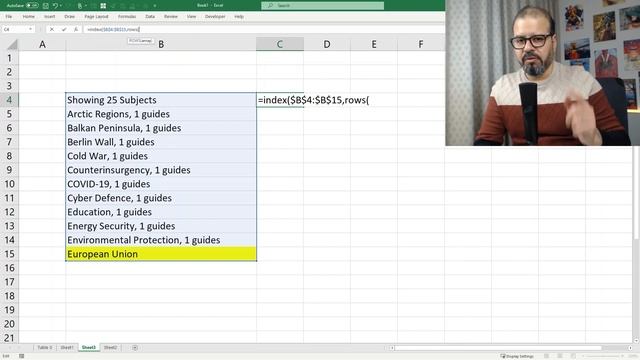Screen dimensions: 640x360
Task: Select column F header
Action: coord(421,44)
